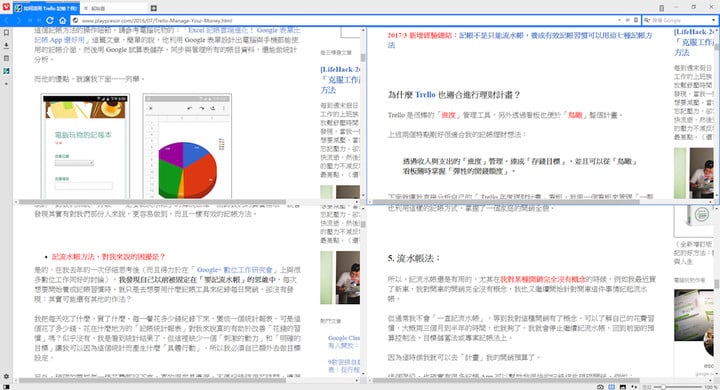Open the page actions menu
The height and width of the screenshot is (390, 720).
pos(634,387)
